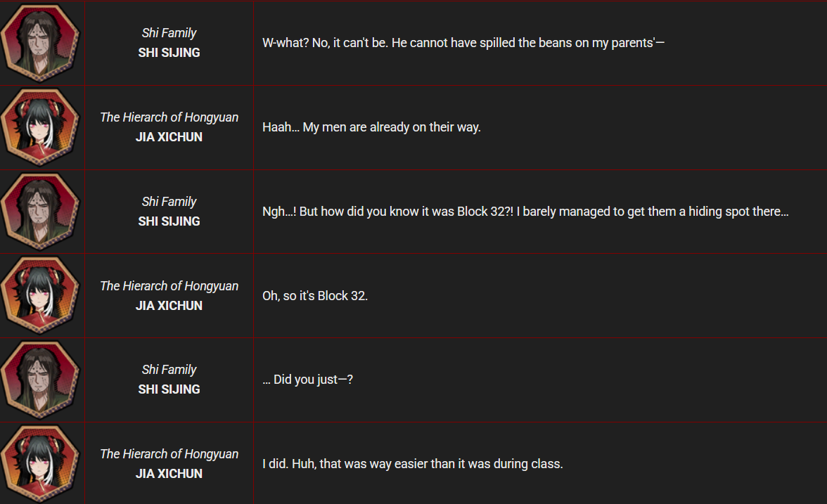The image size is (827, 504).
Task: Click the 'My men are already on their way' text
Action: pos(371,127)
